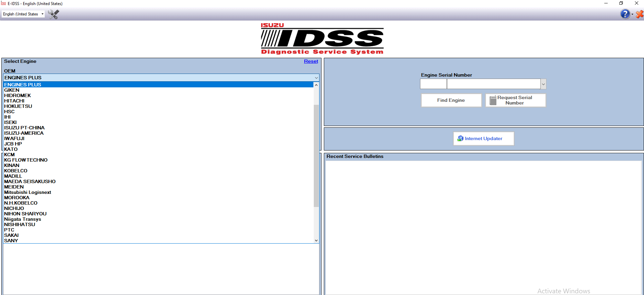The width and height of the screenshot is (644, 295).
Task: Expand the Engine Serial Number dropdown arrow
Action: tap(543, 84)
